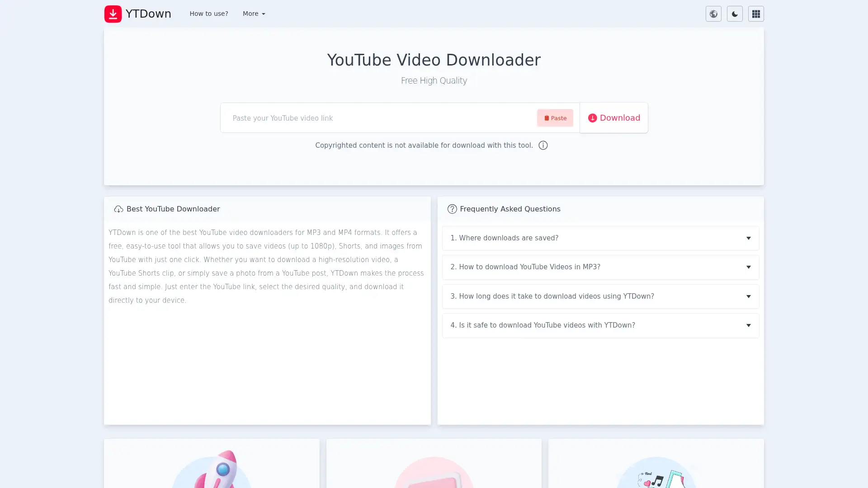Expand the MP3 download question
The height and width of the screenshot is (488, 868).
(600, 267)
